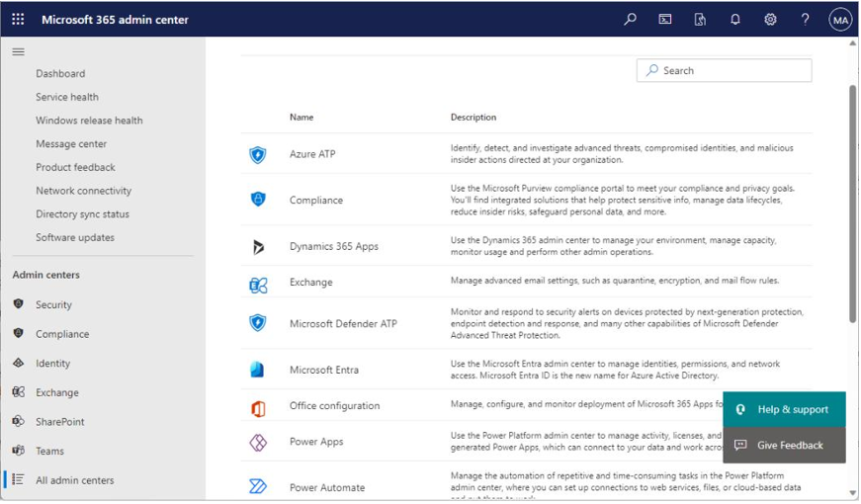Open Software updates page

point(75,238)
